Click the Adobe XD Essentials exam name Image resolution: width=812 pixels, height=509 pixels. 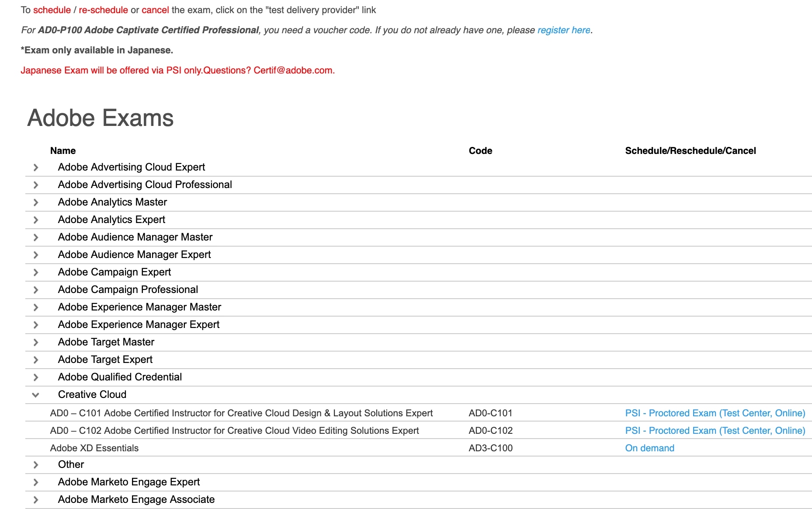click(x=94, y=448)
